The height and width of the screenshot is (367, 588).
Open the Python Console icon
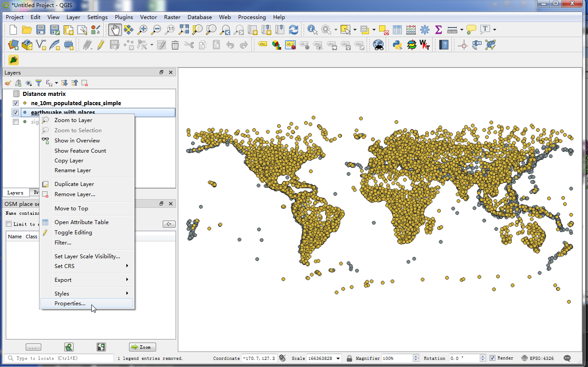[x=397, y=45]
